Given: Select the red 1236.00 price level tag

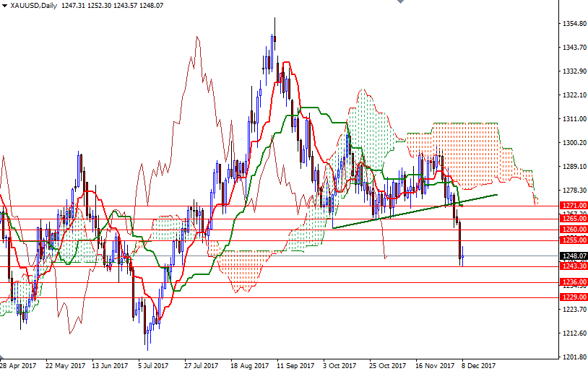Looking at the screenshot, I should [574, 282].
